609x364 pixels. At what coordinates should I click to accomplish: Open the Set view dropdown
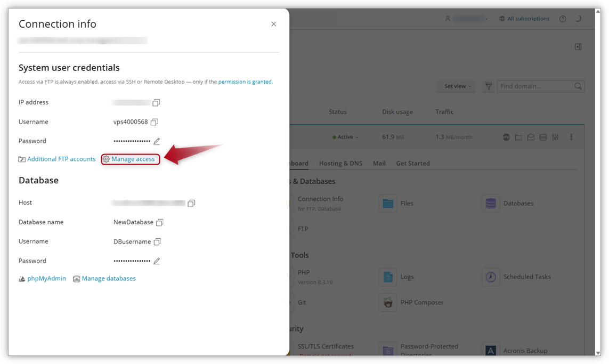456,86
